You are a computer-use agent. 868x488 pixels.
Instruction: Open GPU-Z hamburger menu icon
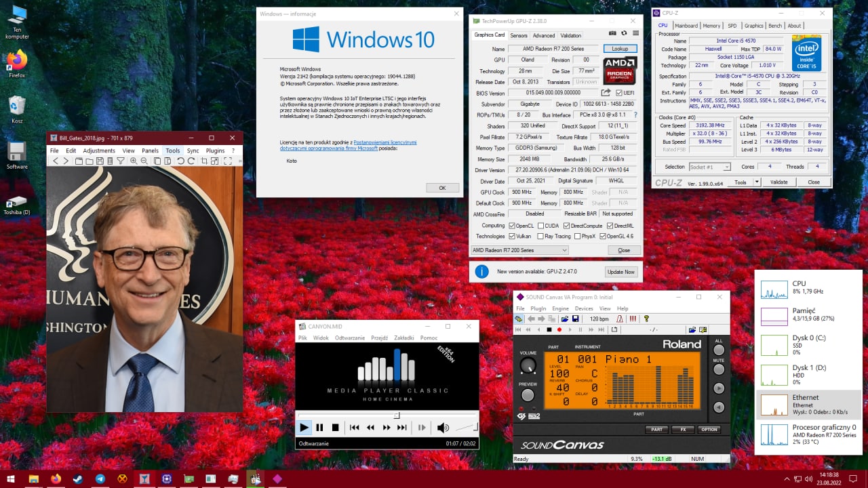635,33
